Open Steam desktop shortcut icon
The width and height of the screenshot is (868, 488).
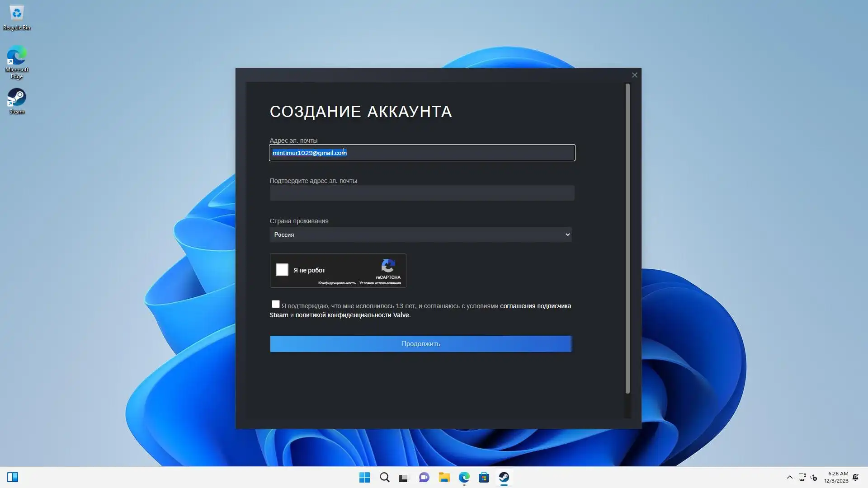[17, 98]
